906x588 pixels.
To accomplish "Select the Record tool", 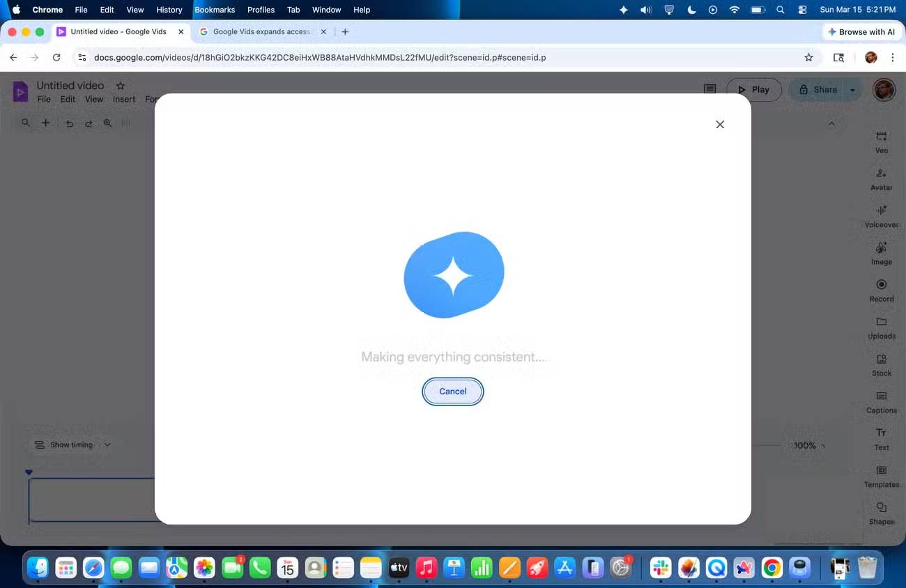I will click(881, 290).
